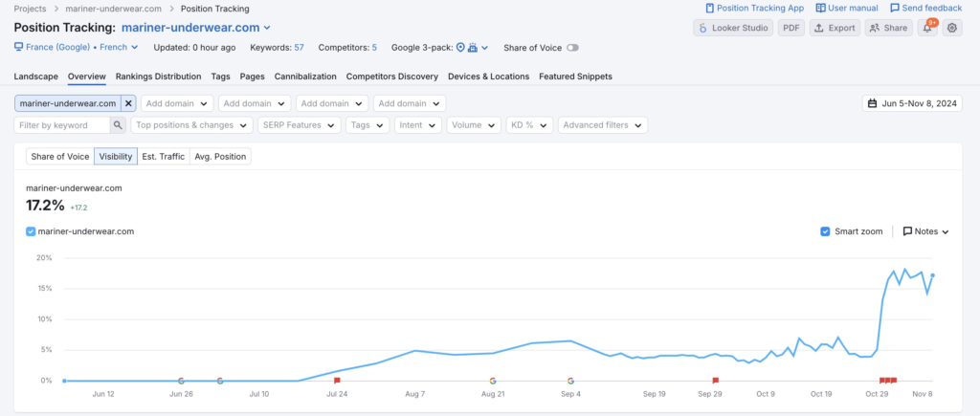Select the Share of Voice chart metric

[x=60, y=156]
